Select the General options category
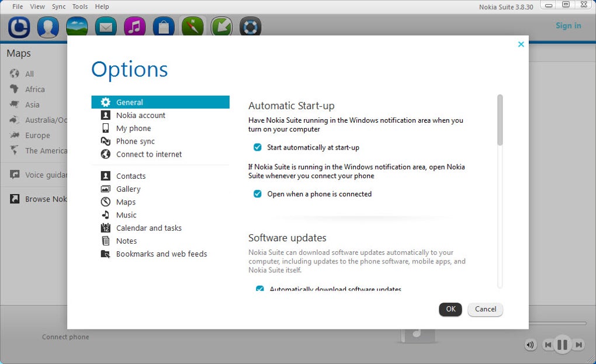Screen dimensions: 596x364 161,102
